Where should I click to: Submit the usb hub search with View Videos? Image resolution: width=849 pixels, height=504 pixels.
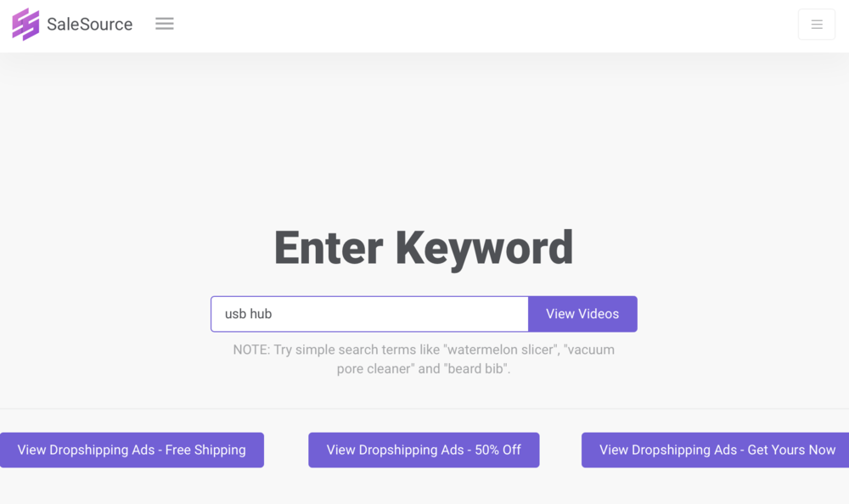pyautogui.click(x=582, y=314)
